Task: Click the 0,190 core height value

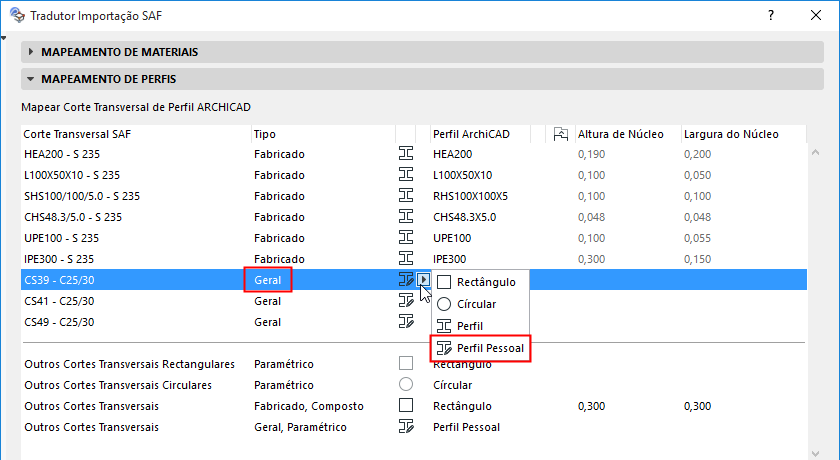Action: (591, 154)
